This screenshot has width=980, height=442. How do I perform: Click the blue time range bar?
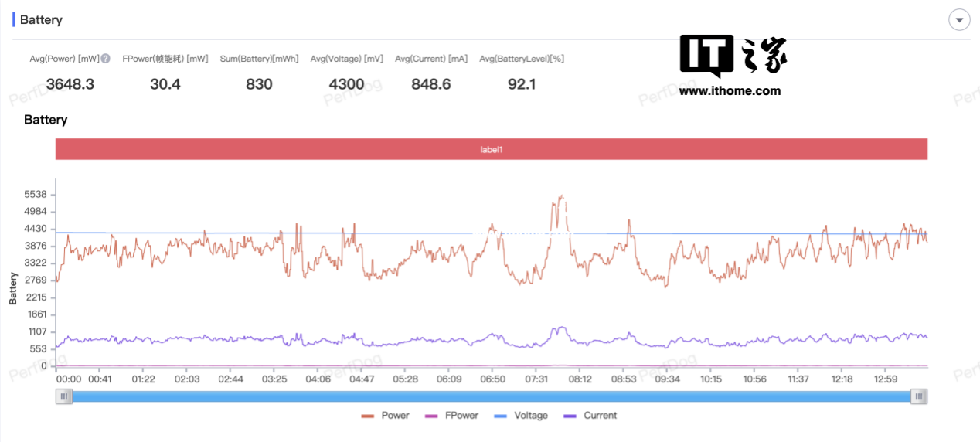coord(492,396)
